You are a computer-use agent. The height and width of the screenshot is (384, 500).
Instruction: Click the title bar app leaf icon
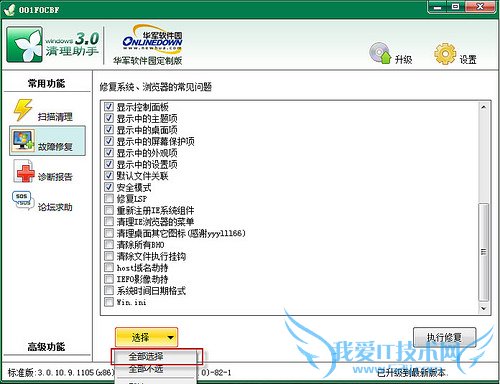[9, 9]
